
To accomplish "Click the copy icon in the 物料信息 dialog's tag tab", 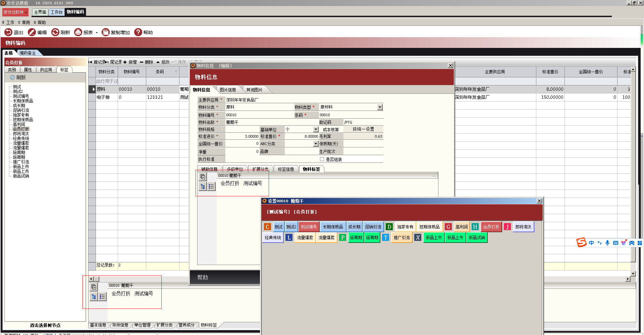I will pyautogui.click(x=203, y=177).
